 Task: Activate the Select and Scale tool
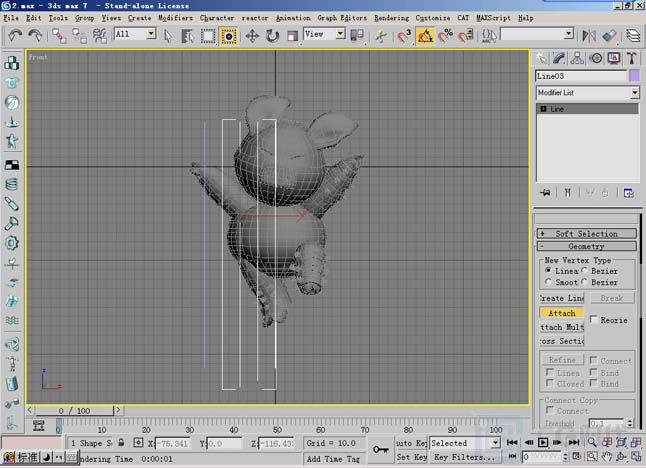click(293, 36)
